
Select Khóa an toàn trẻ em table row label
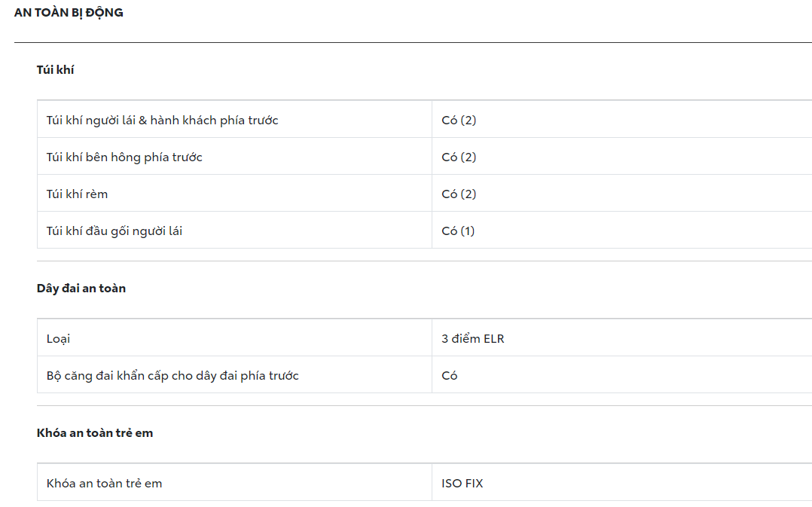tap(104, 484)
